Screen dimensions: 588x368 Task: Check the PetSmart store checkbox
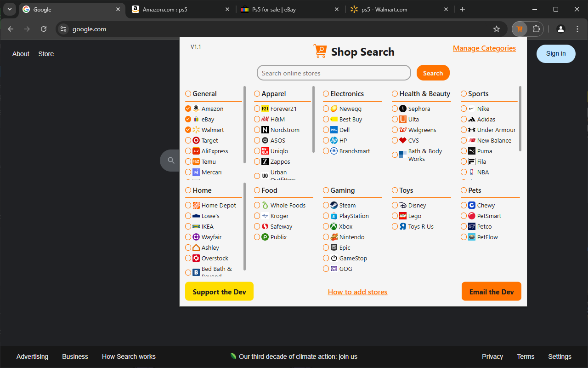click(464, 216)
